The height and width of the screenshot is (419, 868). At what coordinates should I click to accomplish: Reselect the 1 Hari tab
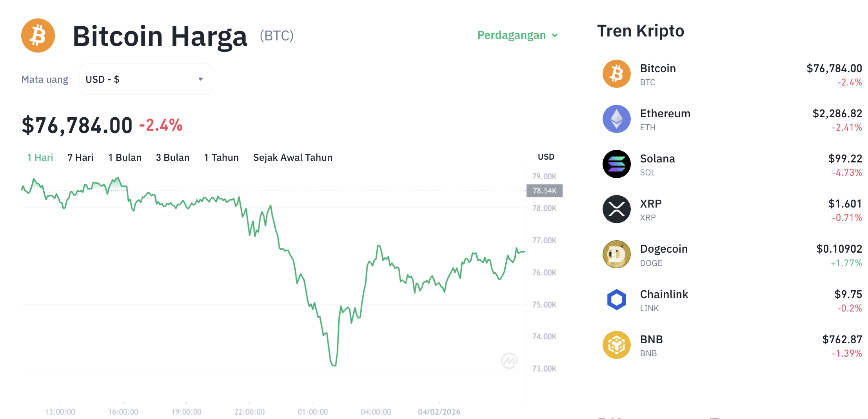pyautogui.click(x=40, y=157)
